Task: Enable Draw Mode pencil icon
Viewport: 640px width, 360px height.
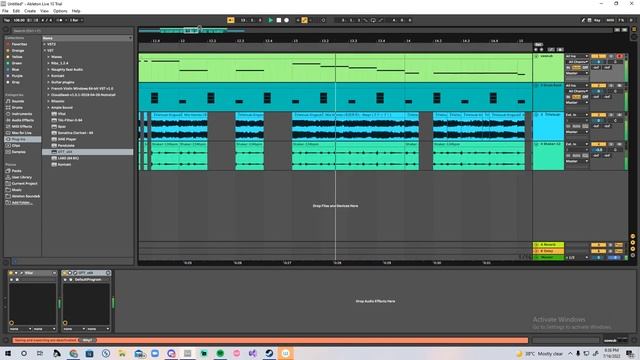Action: click(583, 20)
